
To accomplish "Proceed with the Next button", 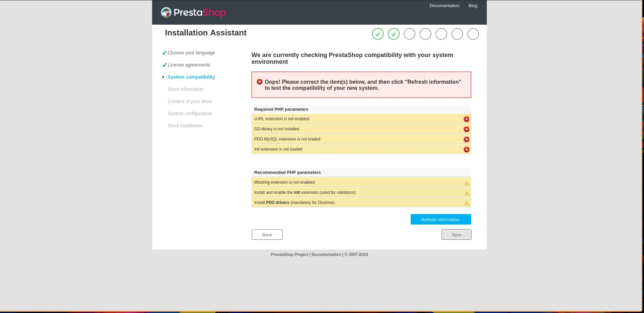I will coord(456,235).
